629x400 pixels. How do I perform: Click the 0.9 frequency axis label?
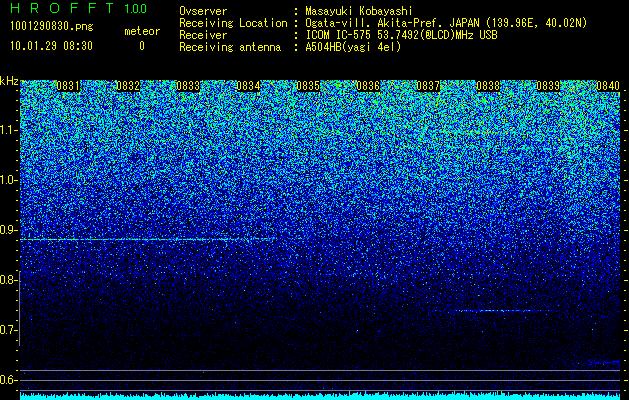pos(9,230)
